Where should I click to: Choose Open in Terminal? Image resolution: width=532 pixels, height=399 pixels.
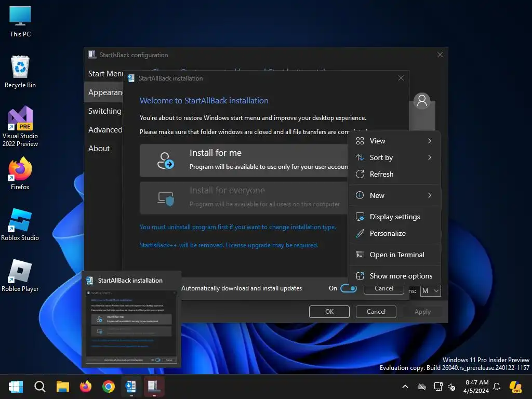395,255
